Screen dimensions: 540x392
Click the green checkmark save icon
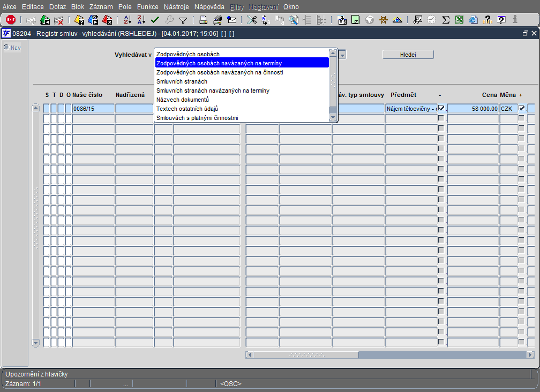pyautogui.click(x=155, y=20)
